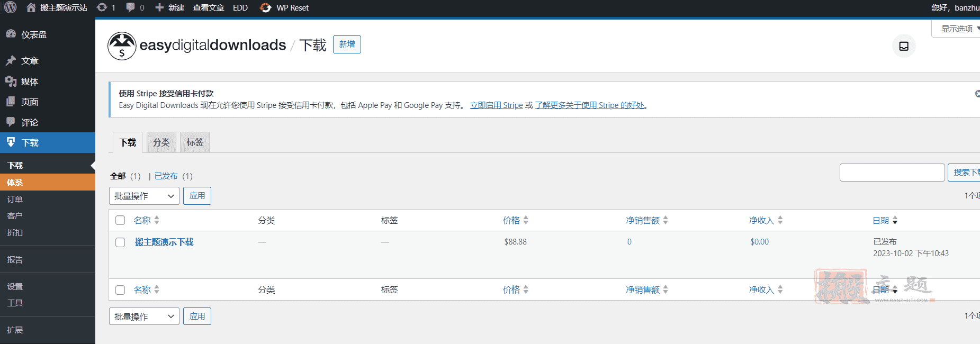Open 评论 comments icon in sidebar
Screen dimensions: 980x344
11,122
